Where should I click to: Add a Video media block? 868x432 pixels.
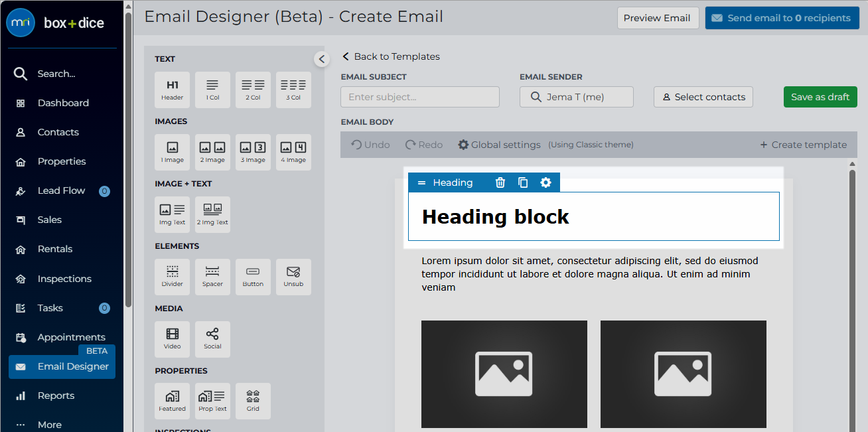(x=172, y=339)
